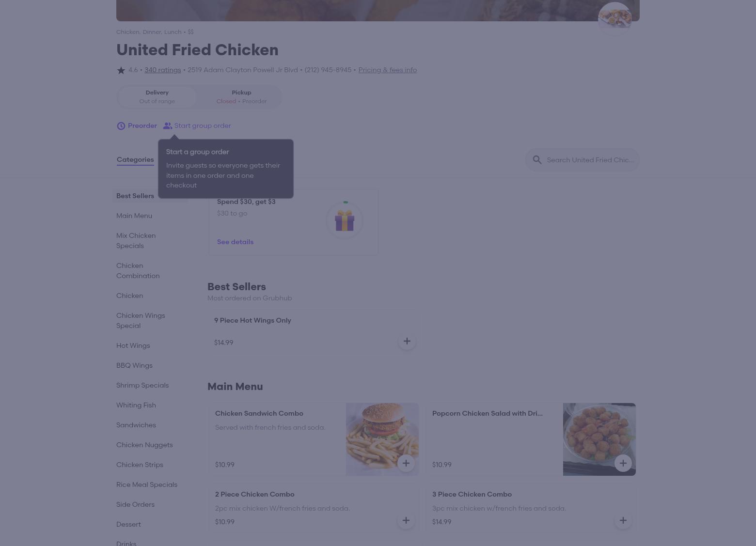The height and width of the screenshot is (546, 756).
Task: Click the group order people icon
Action: 168,126
